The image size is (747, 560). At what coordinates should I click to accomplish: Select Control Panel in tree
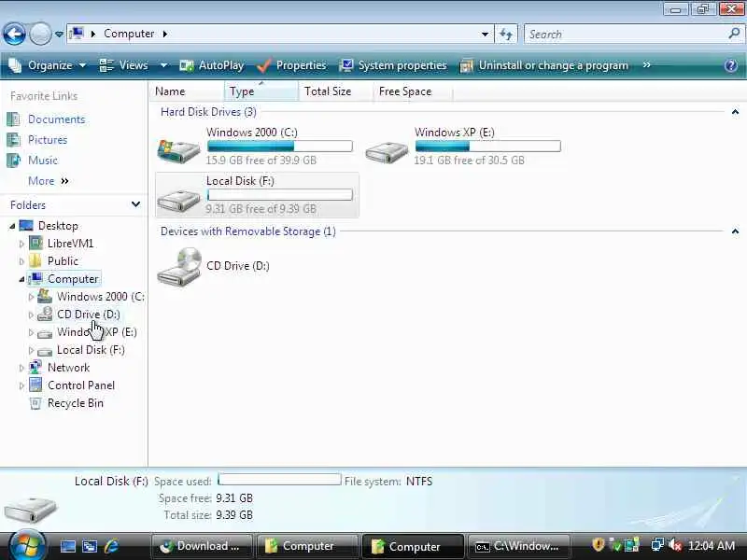pyautogui.click(x=81, y=385)
